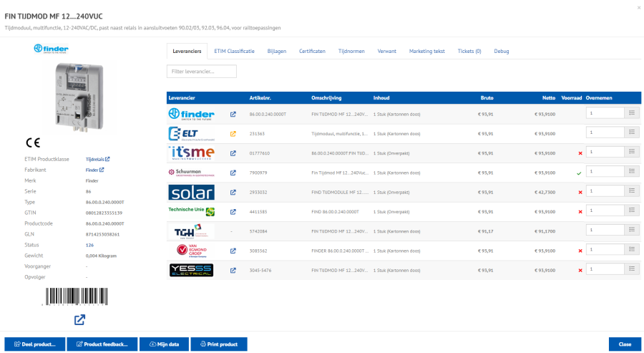Click the blue Close button
The width and height of the screenshot is (644, 353).
tap(625, 344)
